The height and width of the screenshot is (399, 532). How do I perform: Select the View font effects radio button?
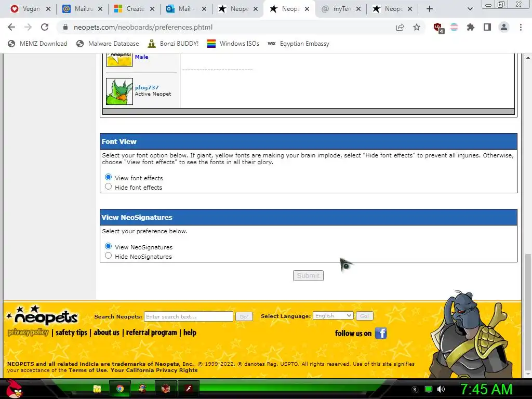(x=108, y=177)
